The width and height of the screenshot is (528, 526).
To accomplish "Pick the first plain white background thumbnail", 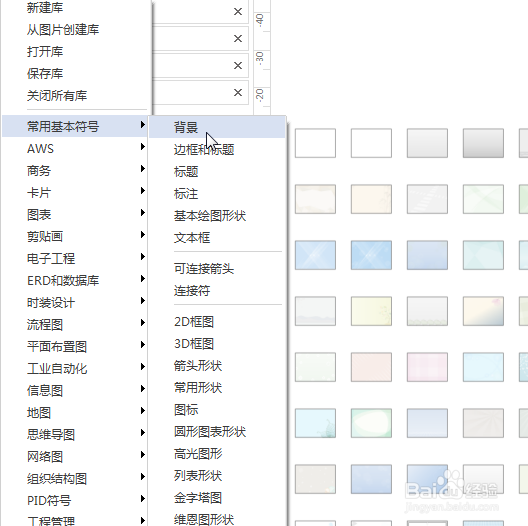I will 315,143.
